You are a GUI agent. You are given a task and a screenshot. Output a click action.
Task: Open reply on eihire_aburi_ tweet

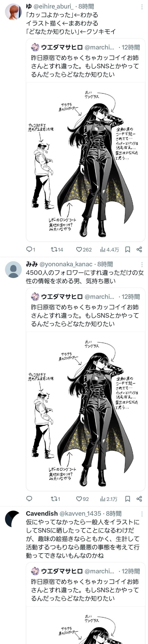pyautogui.click(x=31, y=249)
